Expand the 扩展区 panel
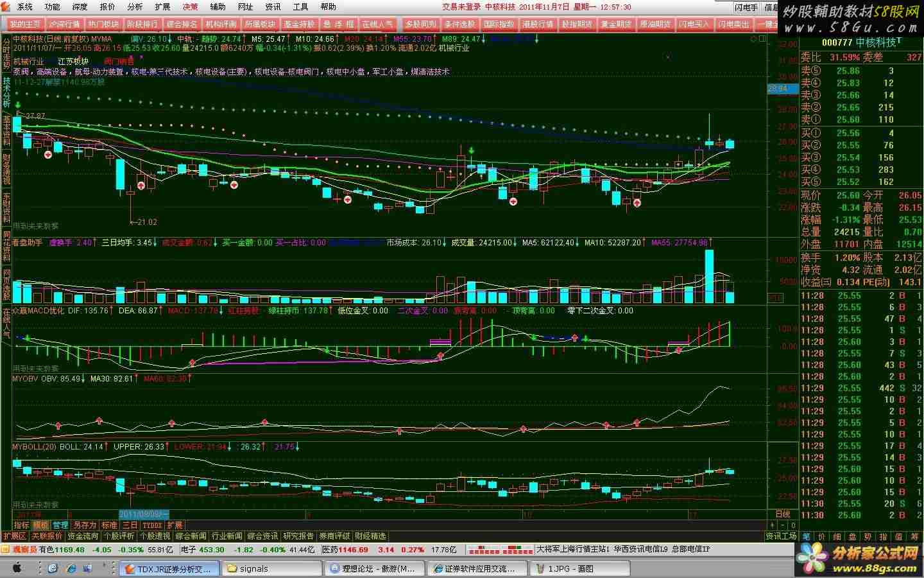 tap(14, 536)
